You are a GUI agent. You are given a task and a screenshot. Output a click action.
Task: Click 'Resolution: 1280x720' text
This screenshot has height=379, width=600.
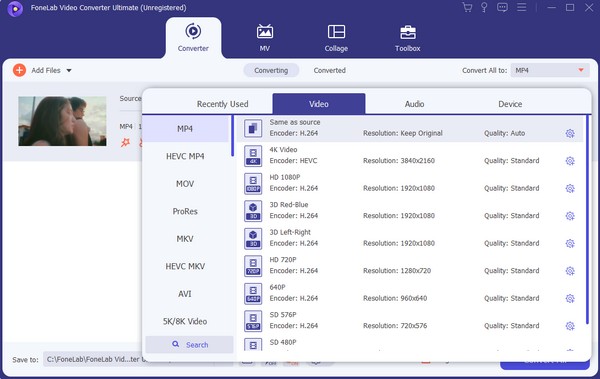397,271
